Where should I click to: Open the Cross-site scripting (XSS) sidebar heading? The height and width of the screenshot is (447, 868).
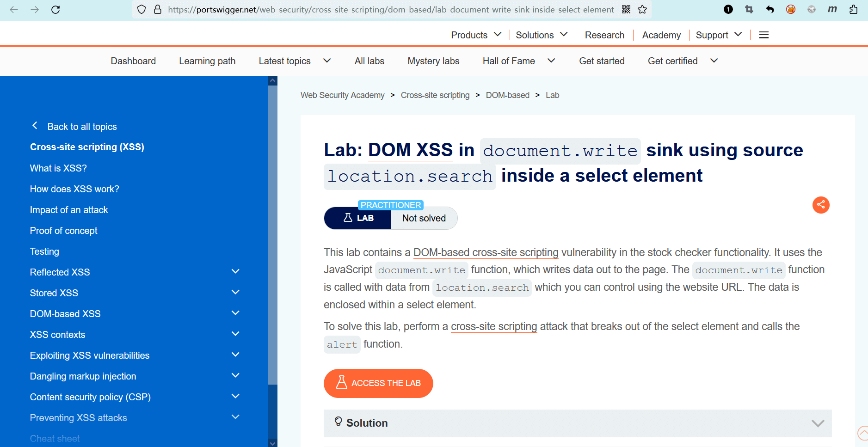87,147
